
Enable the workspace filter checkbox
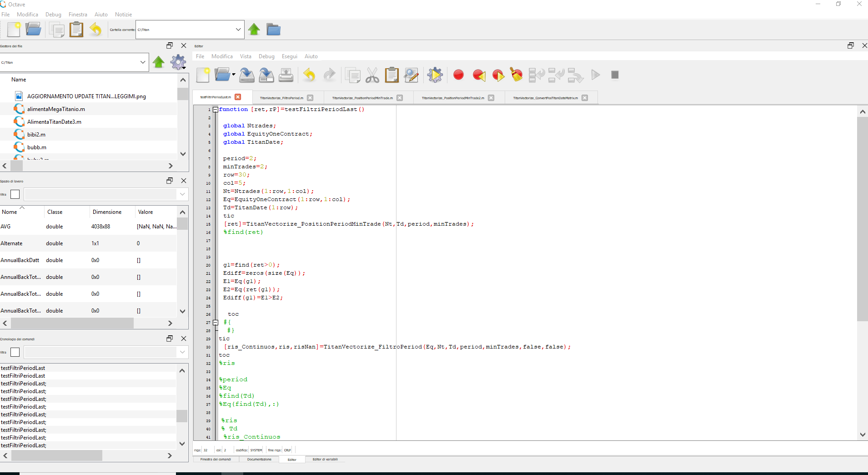[x=15, y=194]
